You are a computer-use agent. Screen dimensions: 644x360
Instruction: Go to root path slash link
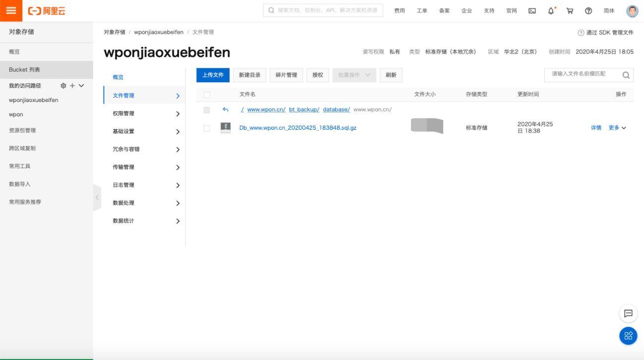point(242,109)
